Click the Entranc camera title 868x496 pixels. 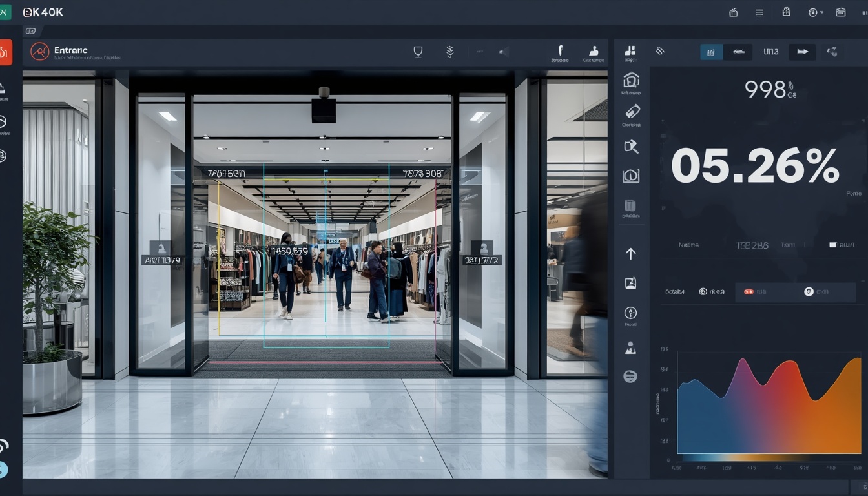[71, 50]
